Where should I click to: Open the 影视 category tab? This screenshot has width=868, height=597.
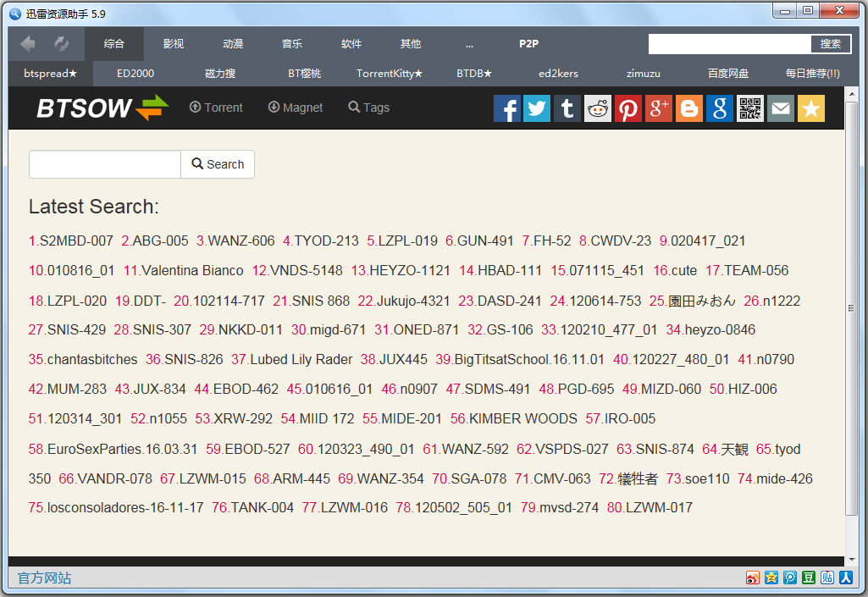click(x=173, y=43)
